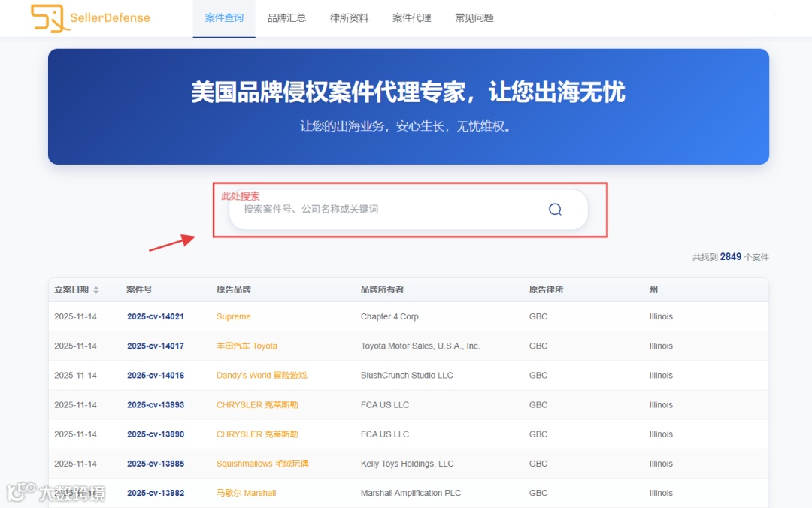
Task: Open case 2025-cv-14021
Action: (156, 316)
